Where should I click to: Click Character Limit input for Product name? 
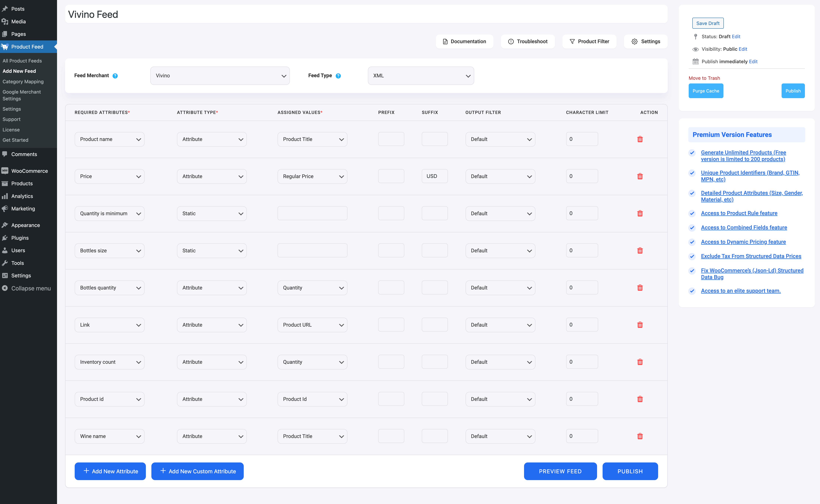(x=581, y=139)
